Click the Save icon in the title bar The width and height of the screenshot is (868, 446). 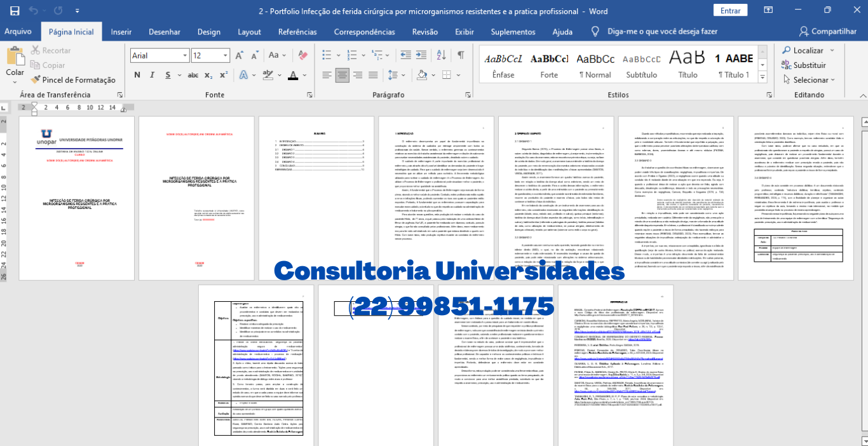(15, 11)
